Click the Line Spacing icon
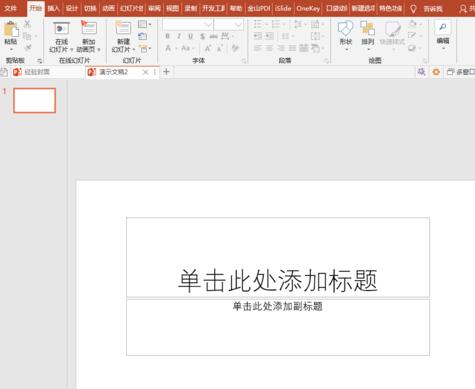 click(x=297, y=24)
